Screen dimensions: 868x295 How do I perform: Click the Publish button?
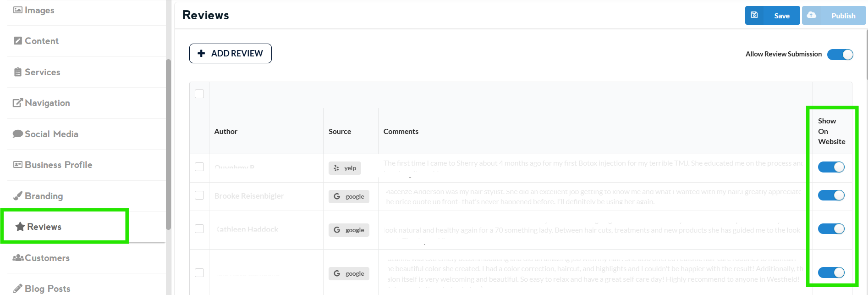[834, 16]
